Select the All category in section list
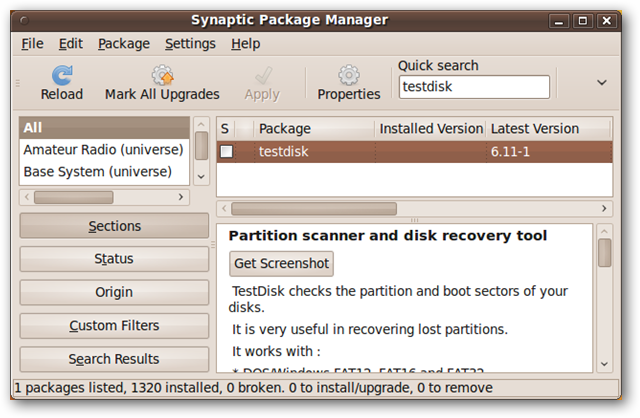 coord(104,128)
